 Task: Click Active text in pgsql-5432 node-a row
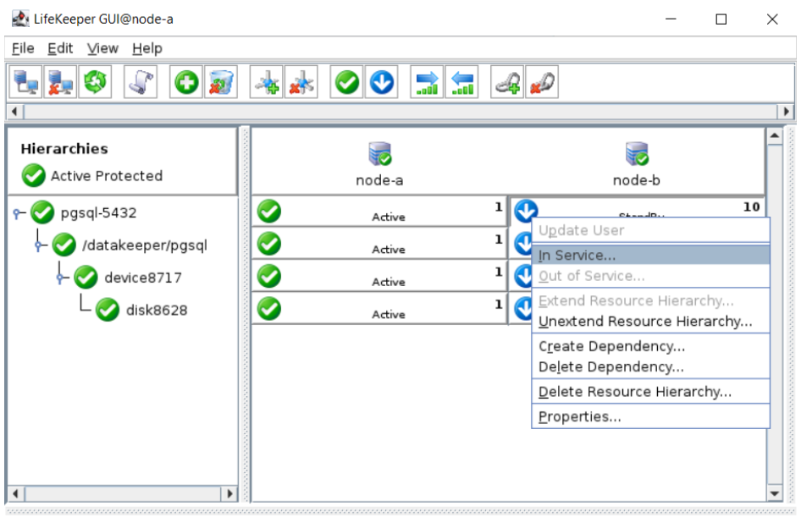point(389,217)
